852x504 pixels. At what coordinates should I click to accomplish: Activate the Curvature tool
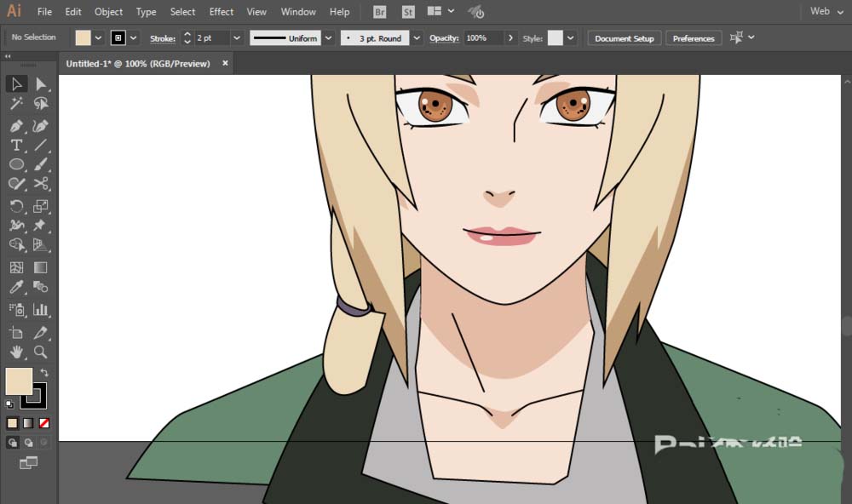tap(41, 126)
